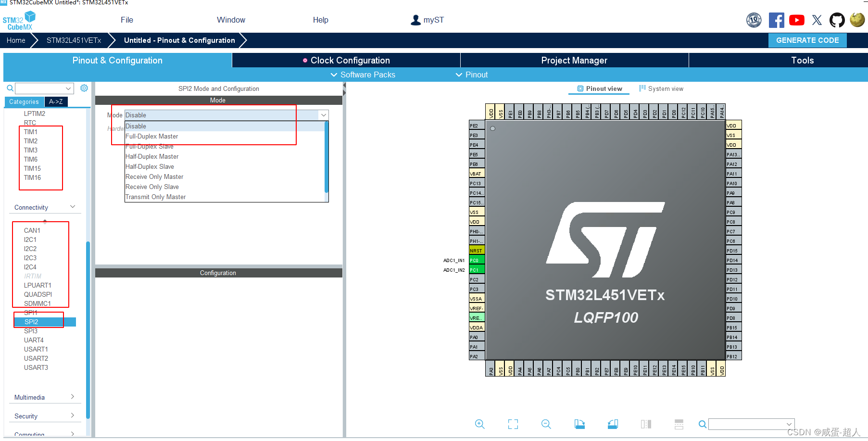Expand the Software Packs menu

[x=363, y=75]
